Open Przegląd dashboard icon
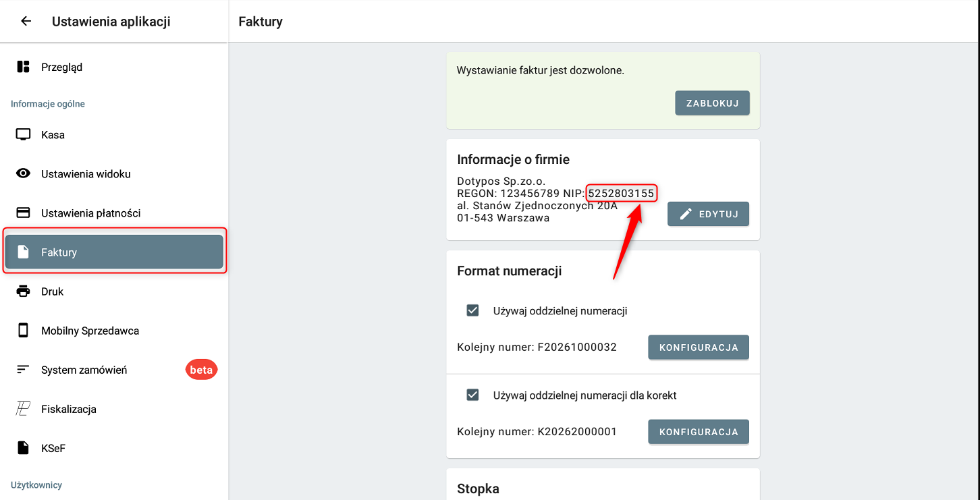980x500 pixels. [x=23, y=67]
